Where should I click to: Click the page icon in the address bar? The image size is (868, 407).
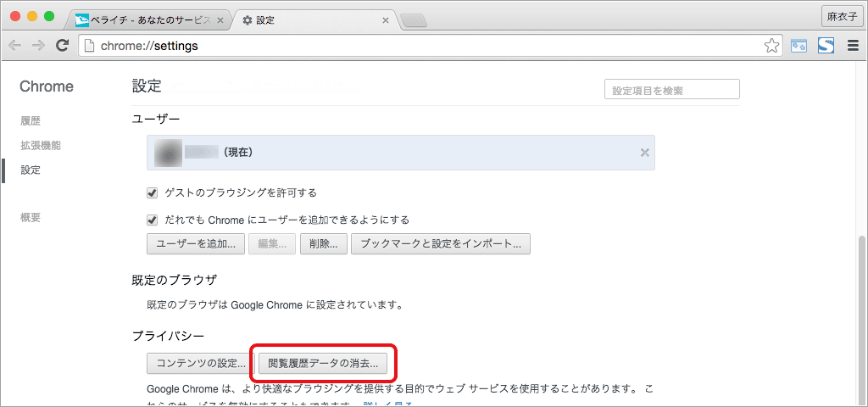click(x=90, y=47)
